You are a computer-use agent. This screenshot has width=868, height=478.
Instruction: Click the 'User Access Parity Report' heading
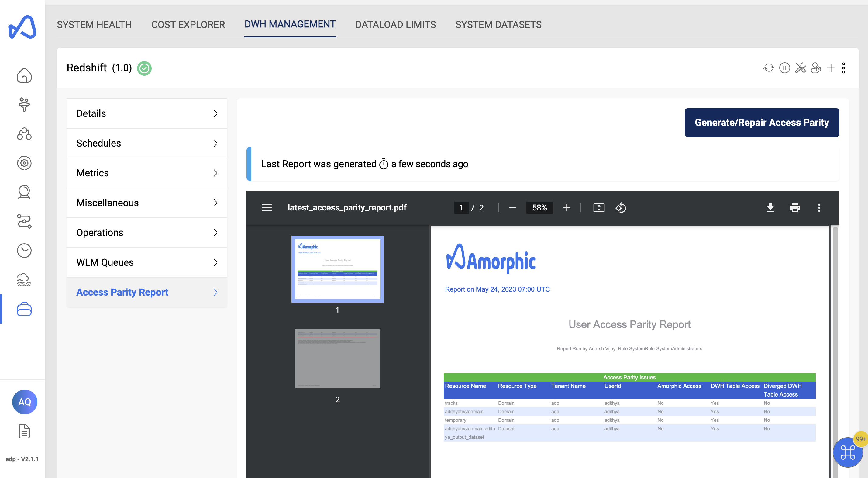click(629, 324)
